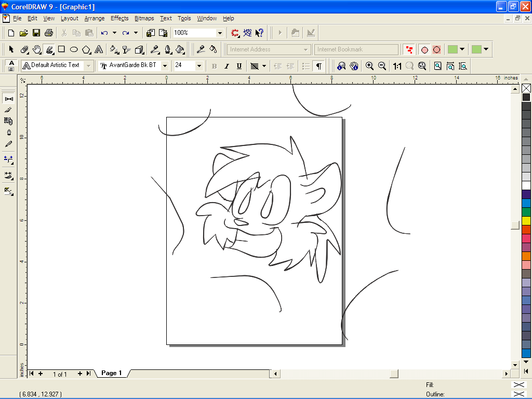The image size is (532, 399).
Task: Click the Zoom Out magnifier
Action: [x=382, y=66]
